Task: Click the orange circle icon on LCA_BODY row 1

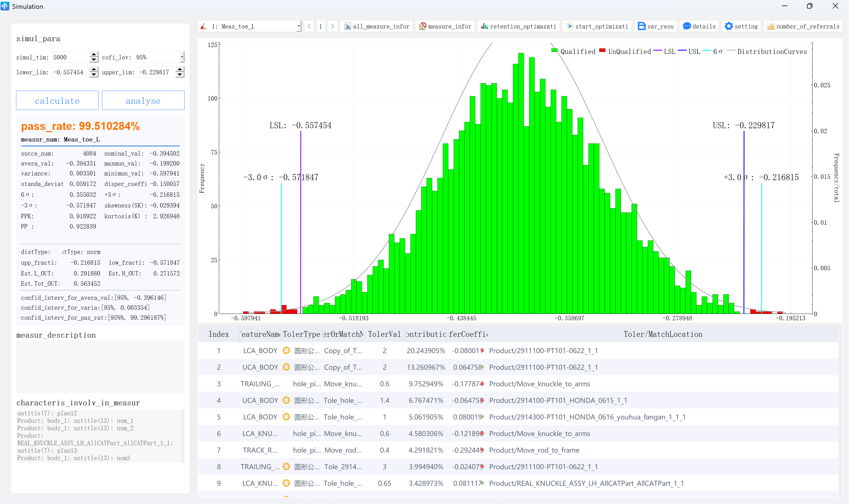Action: click(286, 350)
